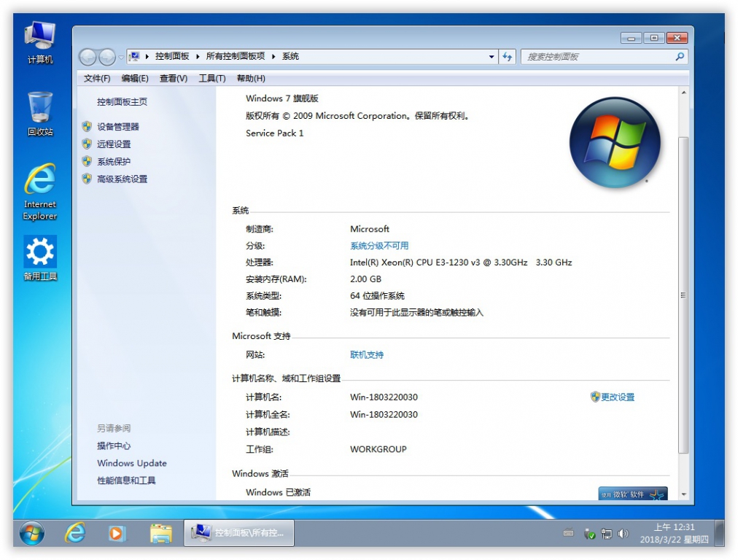Open 远程设置 link
The width and height of the screenshot is (738, 560).
click(114, 144)
